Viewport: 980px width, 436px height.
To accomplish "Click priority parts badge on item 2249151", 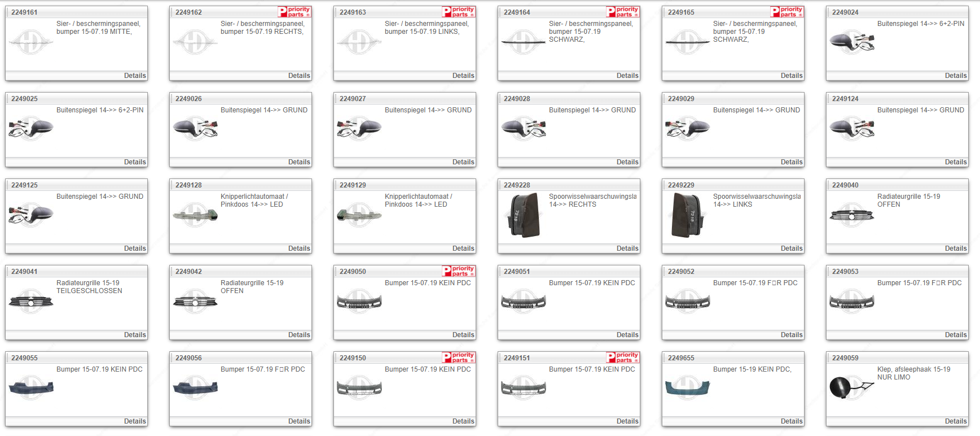I will (622, 357).
